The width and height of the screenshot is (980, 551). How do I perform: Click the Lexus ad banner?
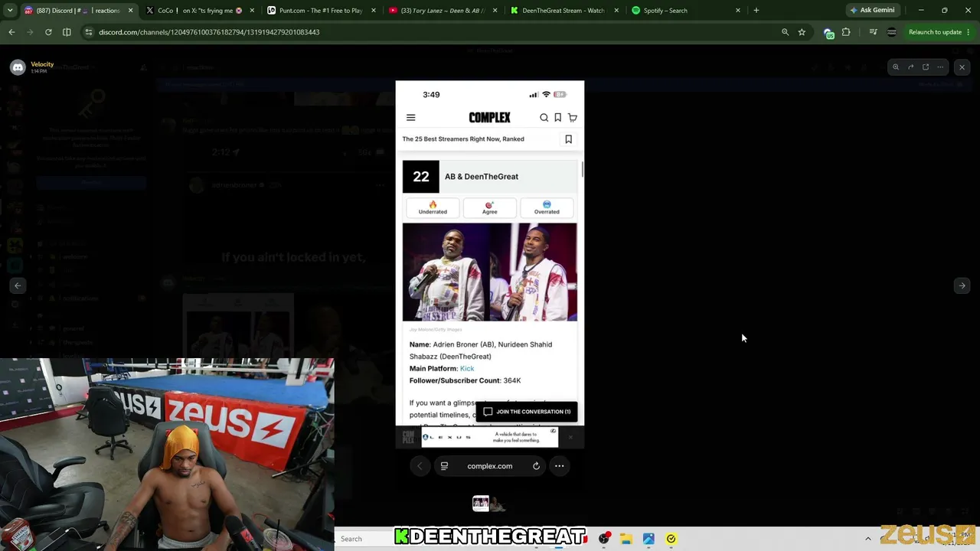click(490, 437)
